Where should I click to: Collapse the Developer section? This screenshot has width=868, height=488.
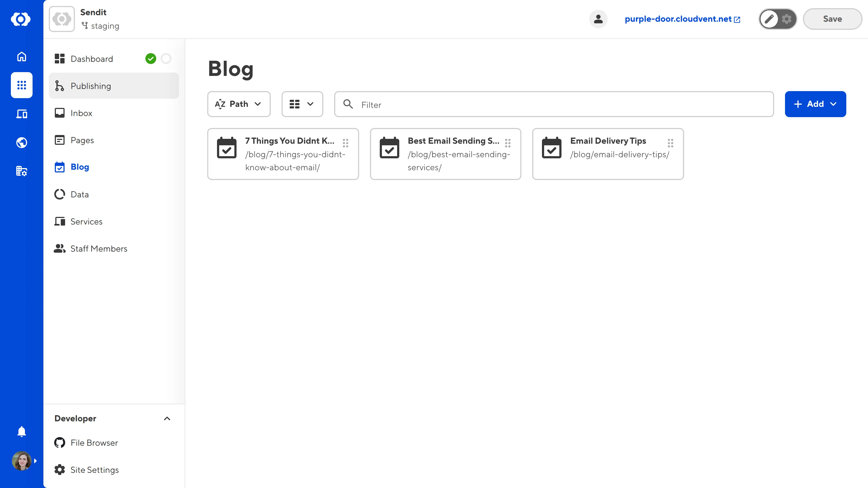coord(167,419)
